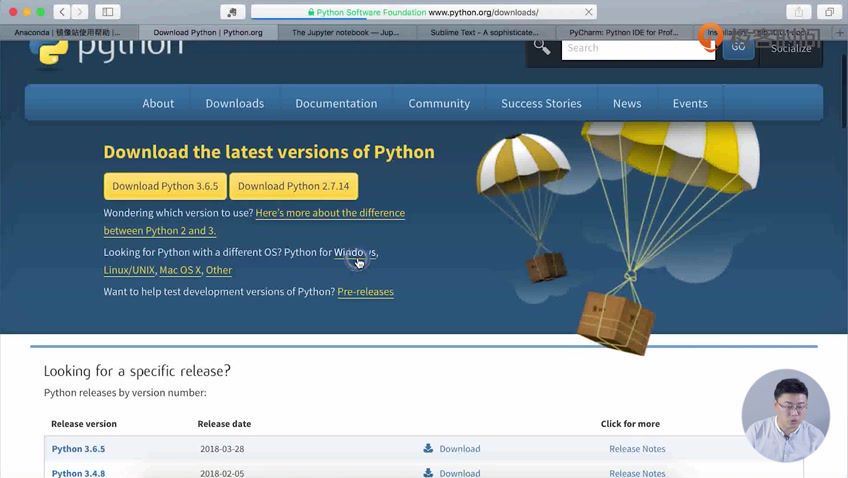This screenshot has height=478, width=848.
Task: Focus the python.org Search field
Action: (638, 49)
